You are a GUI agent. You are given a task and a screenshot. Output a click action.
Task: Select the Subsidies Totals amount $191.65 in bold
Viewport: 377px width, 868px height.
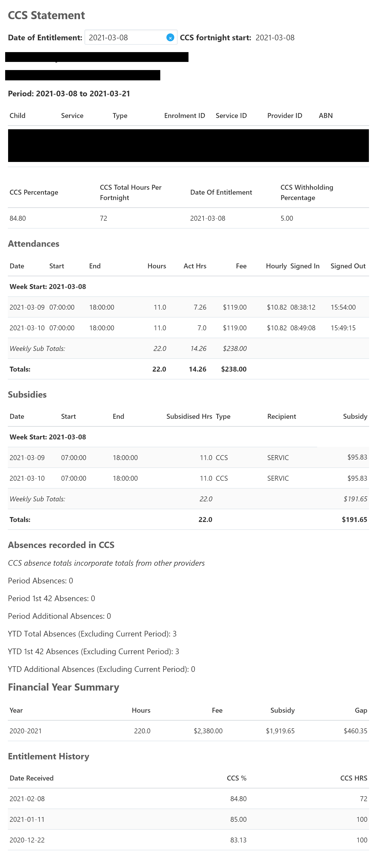pyautogui.click(x=354, y=519)
